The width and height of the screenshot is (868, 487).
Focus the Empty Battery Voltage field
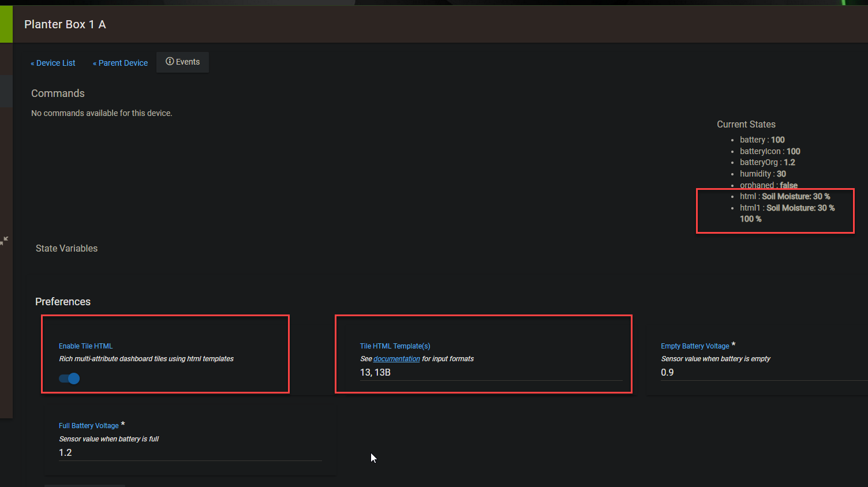[x=762, y=373]
